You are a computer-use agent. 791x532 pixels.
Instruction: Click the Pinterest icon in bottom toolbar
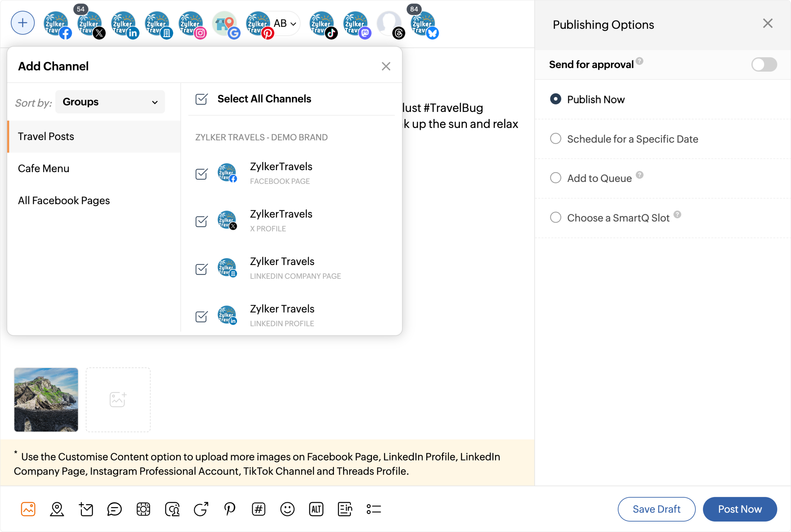[x=230, y=509]
